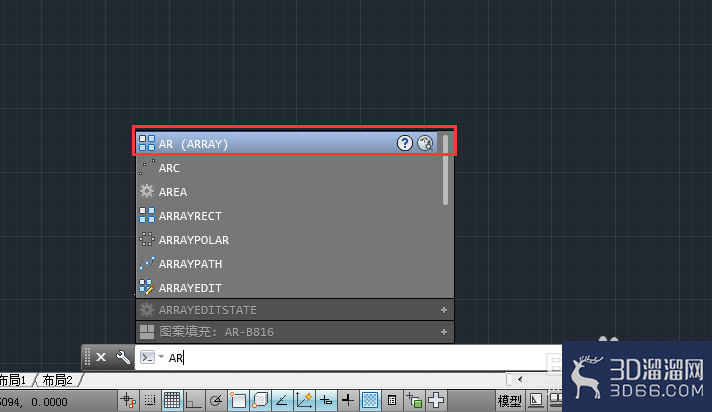Screen dimensions: 712x412
Task: Toggle Grid Display in the status bar
Action: pos(172,401)
